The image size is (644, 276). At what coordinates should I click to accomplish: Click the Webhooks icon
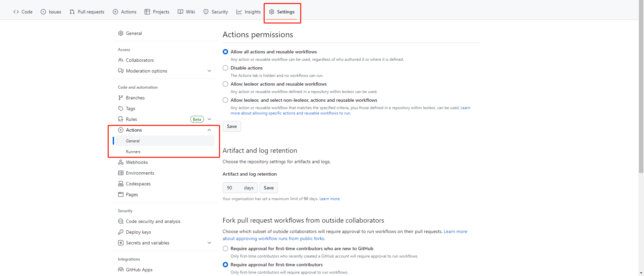click(121, 162)
